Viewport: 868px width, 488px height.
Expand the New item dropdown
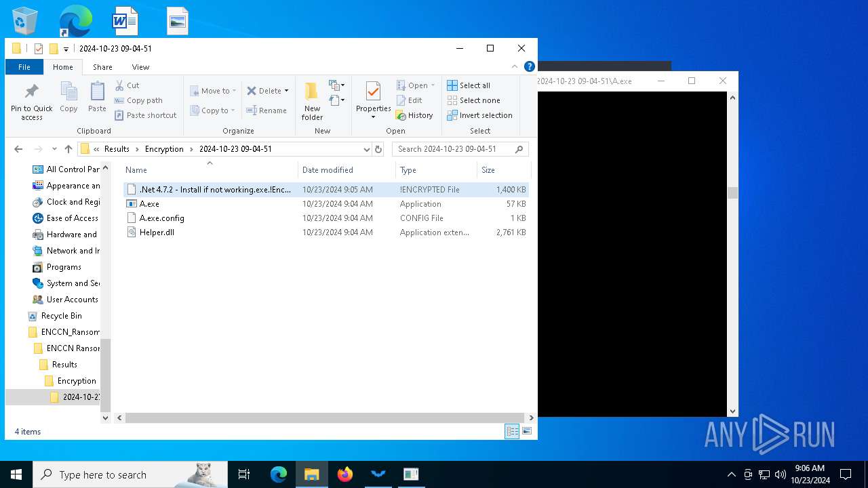coord(337,85)
